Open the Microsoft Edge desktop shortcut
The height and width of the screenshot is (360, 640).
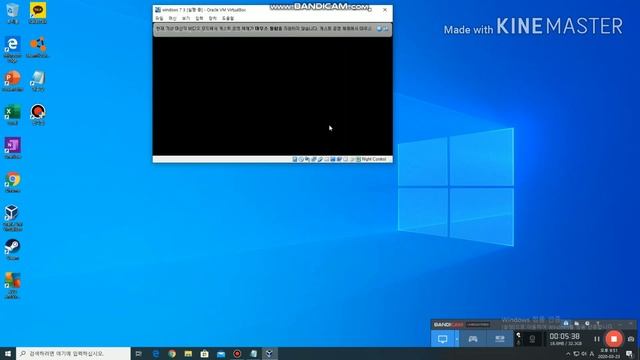click(x=13, y=49)
